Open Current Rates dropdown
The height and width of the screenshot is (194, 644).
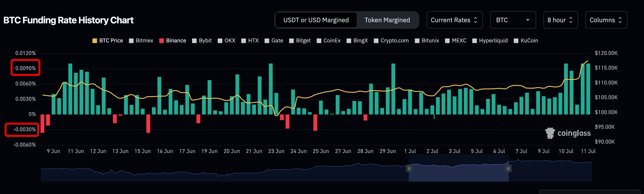coord(454,20)
